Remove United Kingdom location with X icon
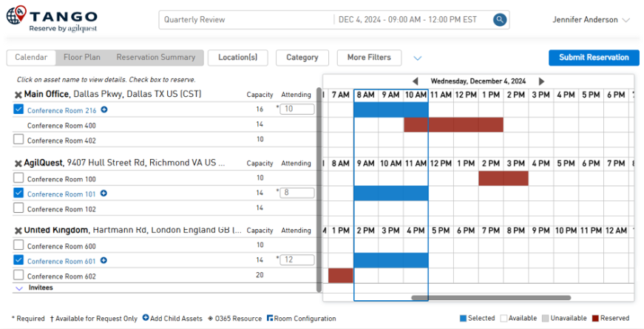 [x=18, y=231]
